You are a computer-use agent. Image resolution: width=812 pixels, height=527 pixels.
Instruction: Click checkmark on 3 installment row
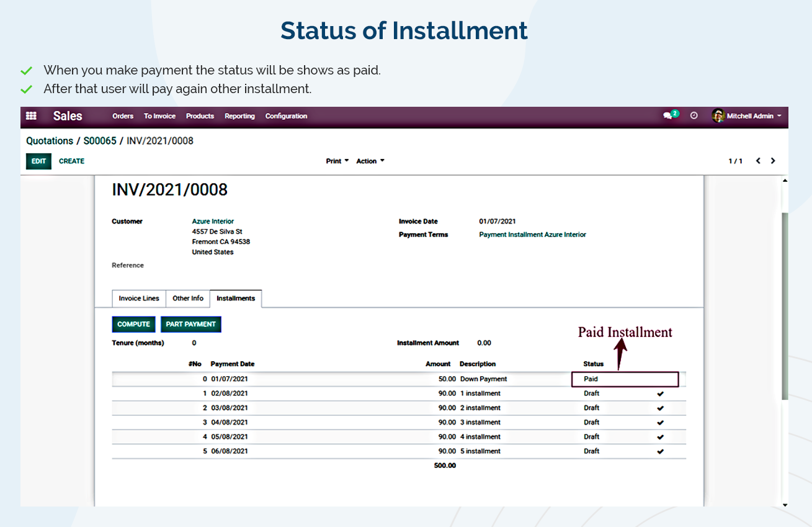(x=660, y=423)
